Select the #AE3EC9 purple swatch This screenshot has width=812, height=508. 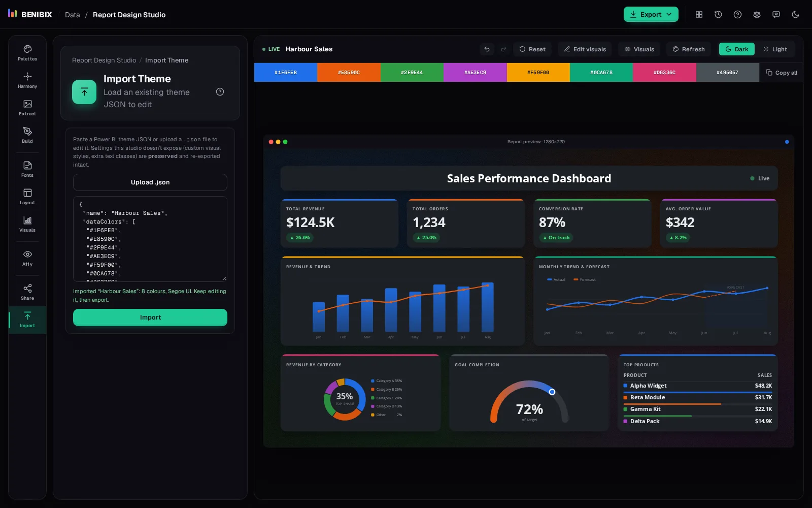(475, 73)
